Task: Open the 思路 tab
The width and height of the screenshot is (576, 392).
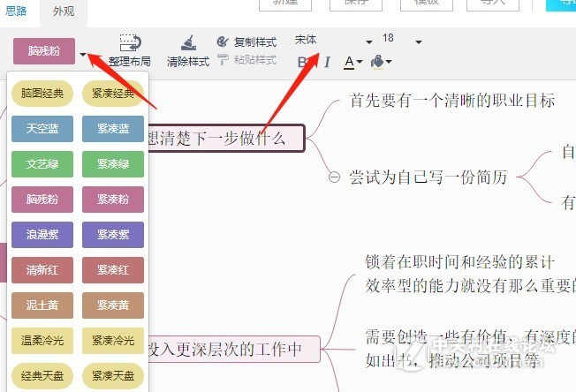Action: 16,11
